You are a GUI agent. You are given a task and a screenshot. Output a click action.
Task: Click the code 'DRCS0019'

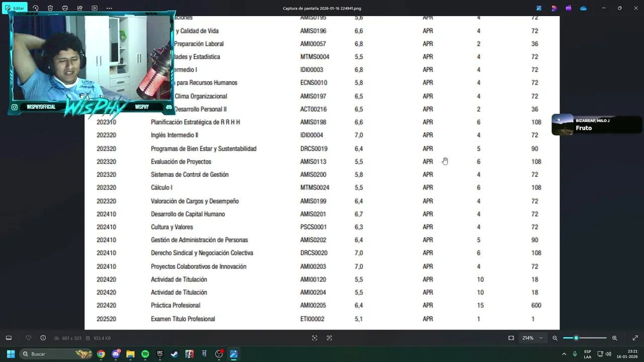(x=314, y=148)
